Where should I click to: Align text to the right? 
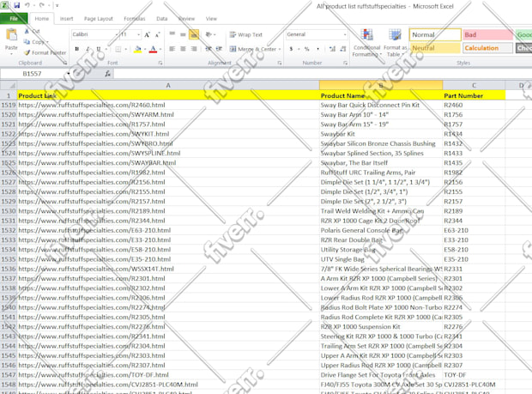[x=194, y=49]
